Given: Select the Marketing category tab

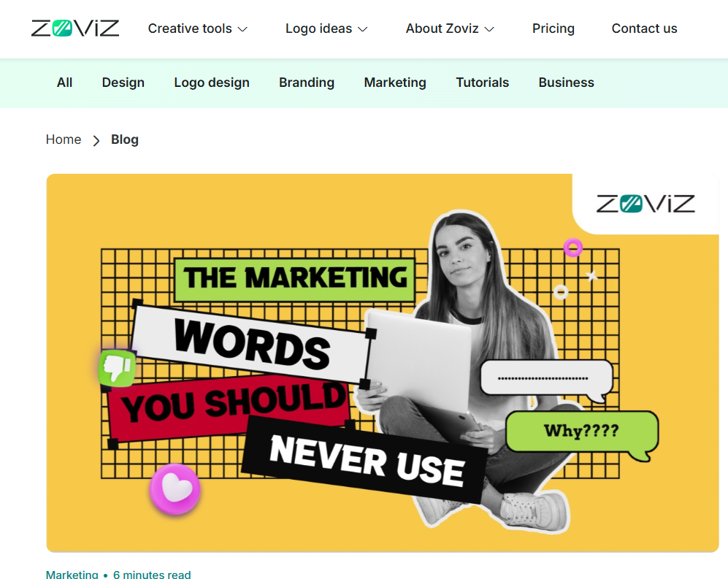Looking at the screenshot, I should pos(394,83).
